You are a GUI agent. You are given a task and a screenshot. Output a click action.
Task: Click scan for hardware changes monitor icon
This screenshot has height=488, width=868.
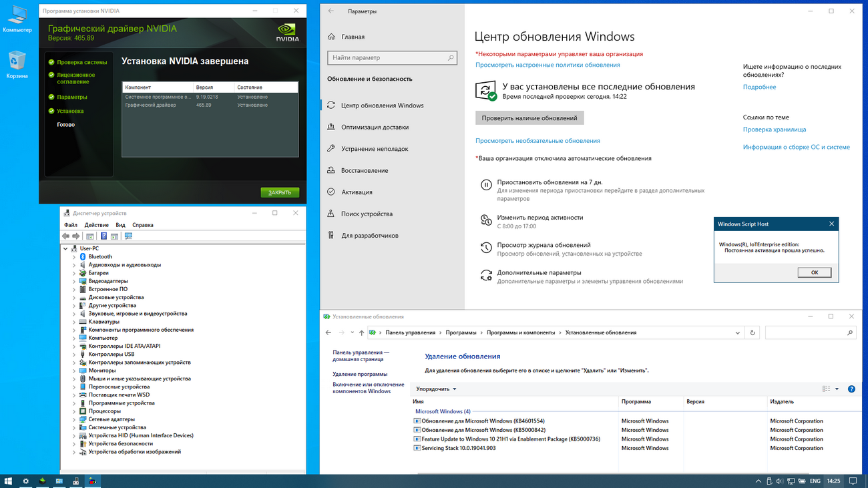point(128,236)
